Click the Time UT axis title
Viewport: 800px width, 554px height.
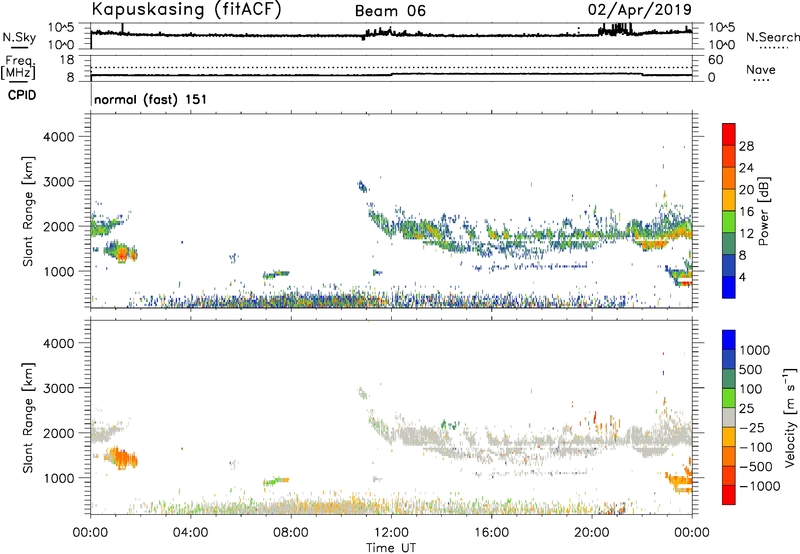pyautogui.click(x=391, y=548)
